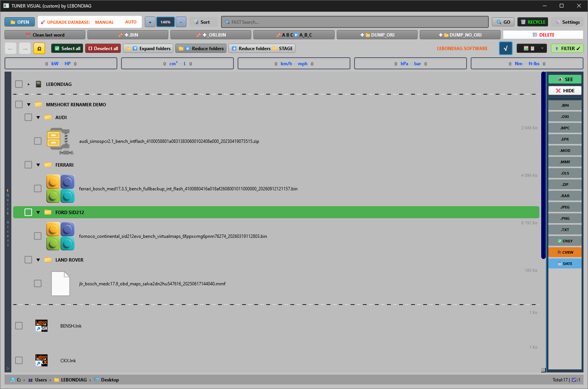Select the jlr bosch medc17.9 mmf file icon
The width and height of the screenshot is (588, 389).
coord(61,284)
